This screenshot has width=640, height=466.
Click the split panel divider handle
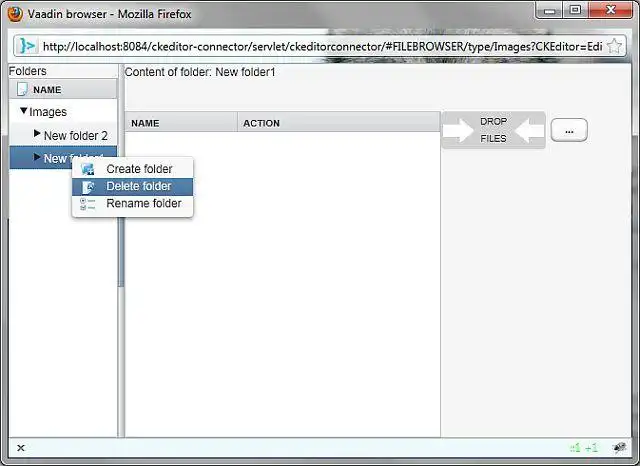pyautogui.click(x=121, y=252)
